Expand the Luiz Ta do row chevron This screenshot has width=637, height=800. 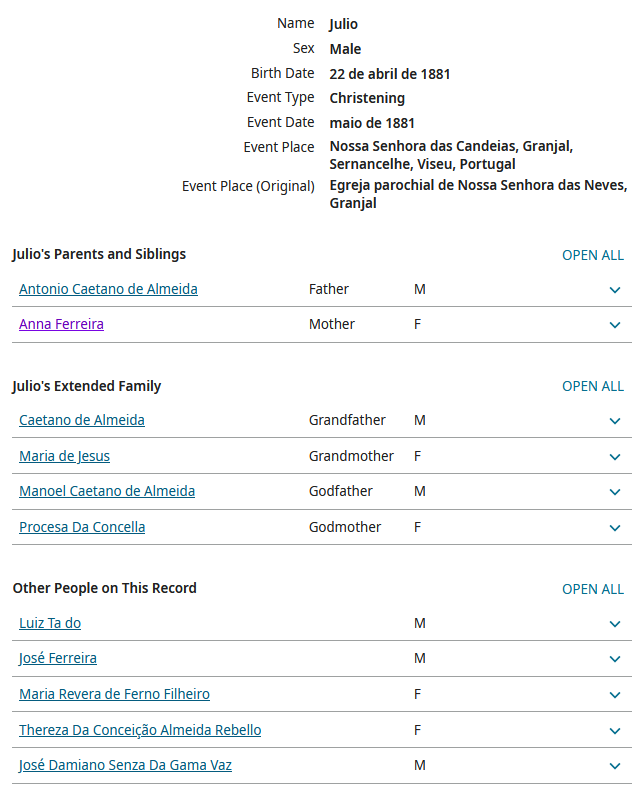click(615, 624)
